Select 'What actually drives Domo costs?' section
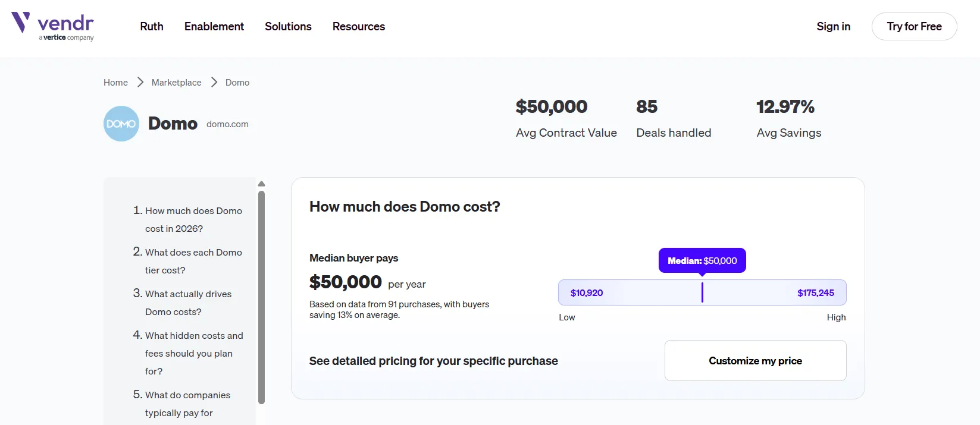The width and height of the screenshot is (980, 425). (188, 303)
